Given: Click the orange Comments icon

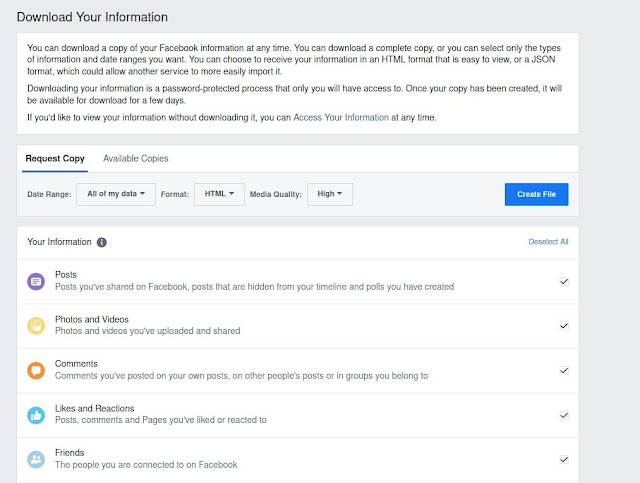Looking at the screenshot, I should (36, 370).
